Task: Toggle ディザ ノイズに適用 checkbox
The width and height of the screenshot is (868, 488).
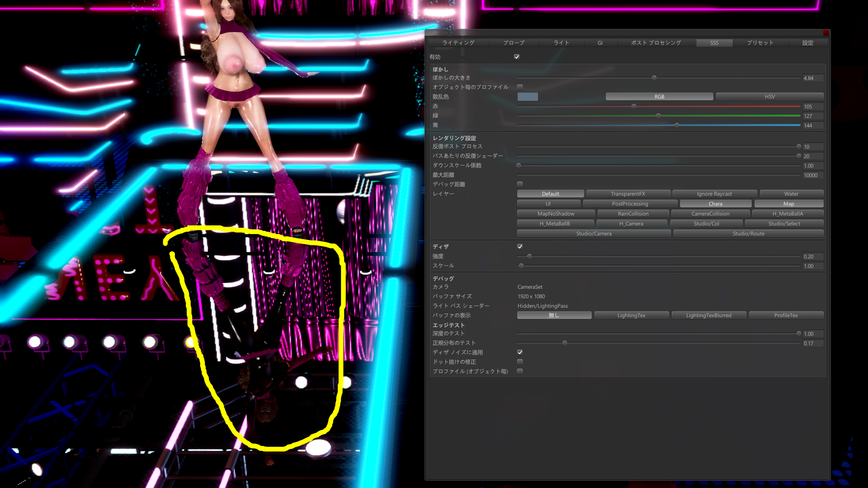Action: [x=520, y=352]
